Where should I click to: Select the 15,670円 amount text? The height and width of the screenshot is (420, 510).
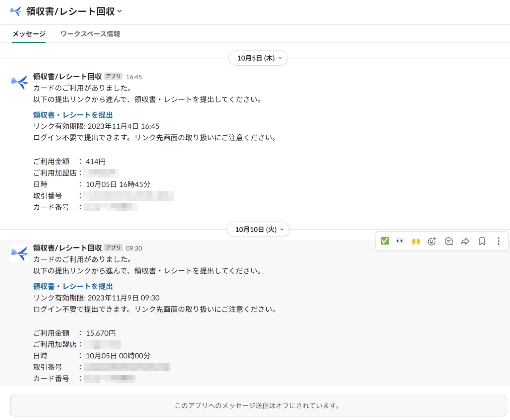click(101, 333)
